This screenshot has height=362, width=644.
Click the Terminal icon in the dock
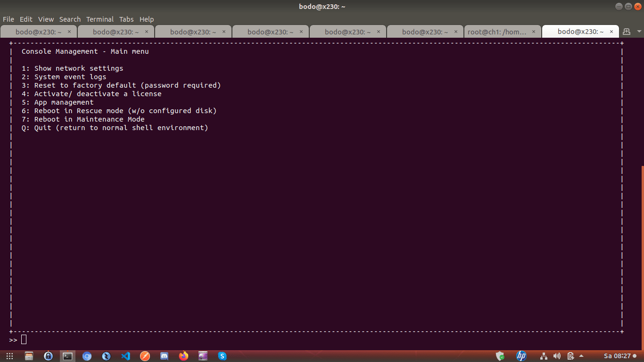pos(67,356)
